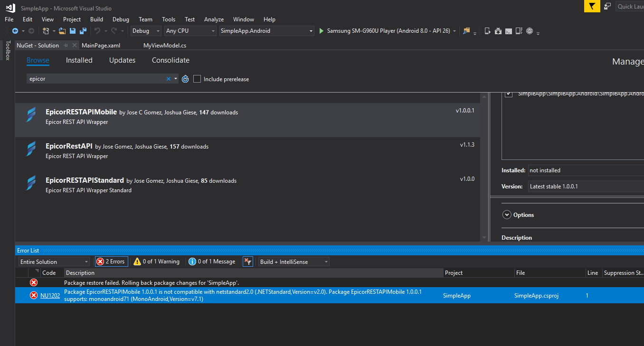Click the Redo arrow icon

pyautogui.click(x=114, y=31)
